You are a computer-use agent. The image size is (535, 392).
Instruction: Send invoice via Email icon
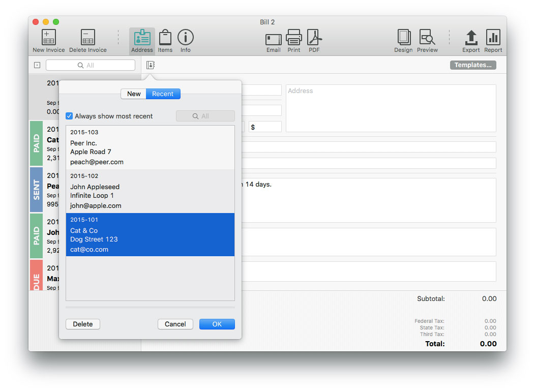coord(273,40)
